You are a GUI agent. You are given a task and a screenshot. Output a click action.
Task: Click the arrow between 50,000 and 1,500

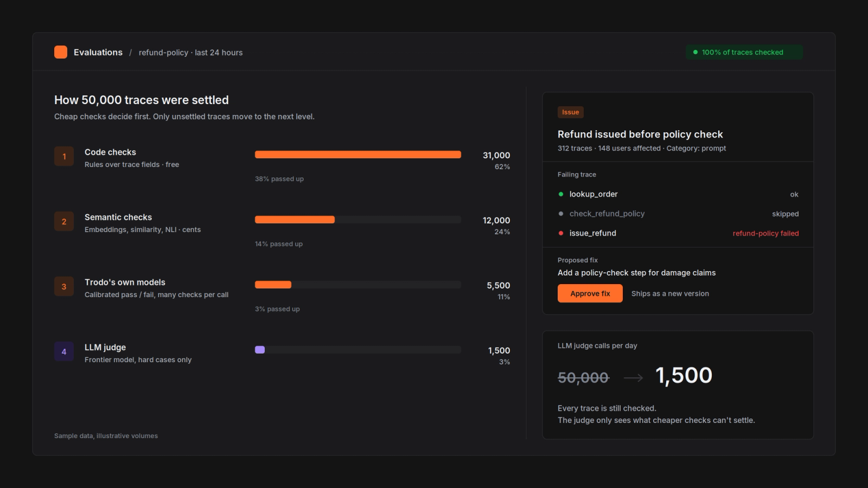coord(633,378)
